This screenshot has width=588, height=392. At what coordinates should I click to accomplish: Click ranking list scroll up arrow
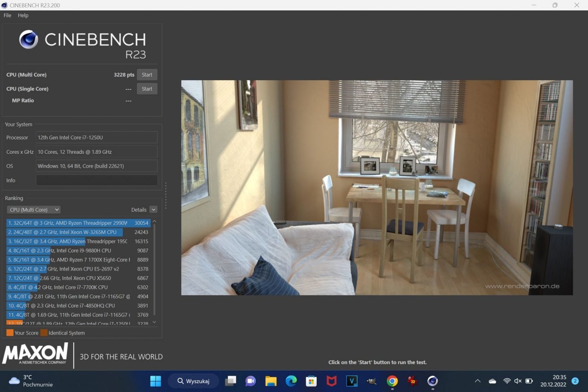154,222
